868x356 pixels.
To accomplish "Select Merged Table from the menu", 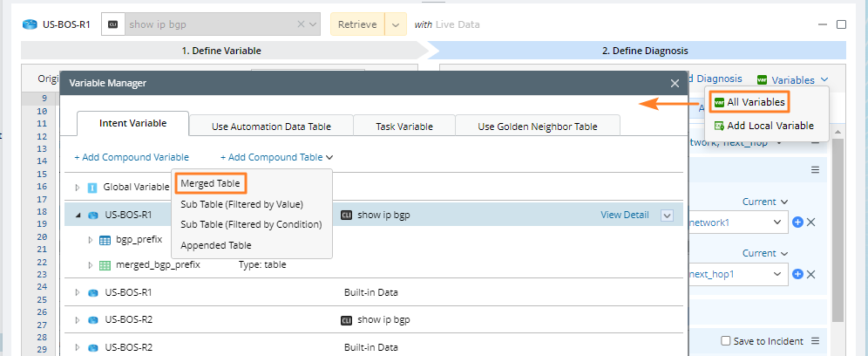I will 210,182.
